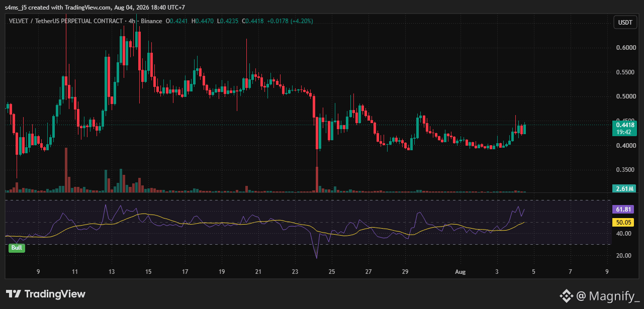Click the +0.0178 (+4.20%) change value
The height and width of the screenshot is (309, 644).
tap(290, 21)
